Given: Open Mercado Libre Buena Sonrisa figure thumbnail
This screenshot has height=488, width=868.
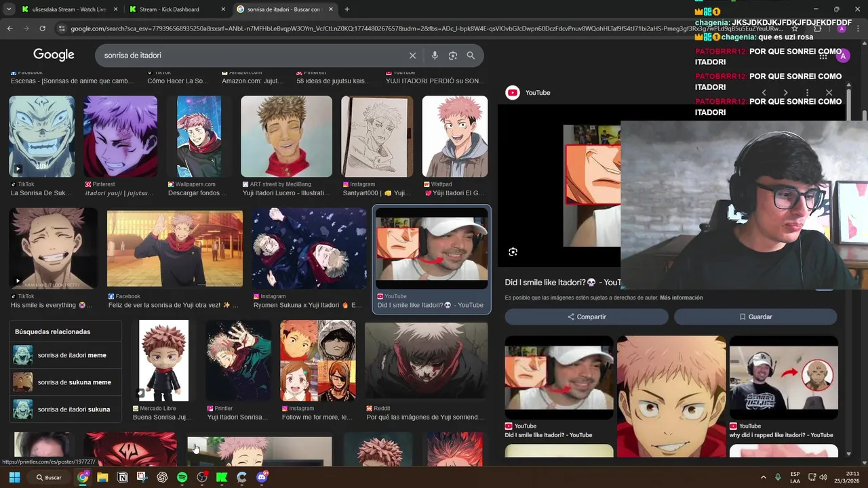Looking at the screenshot, I should (x=163, y=361).
